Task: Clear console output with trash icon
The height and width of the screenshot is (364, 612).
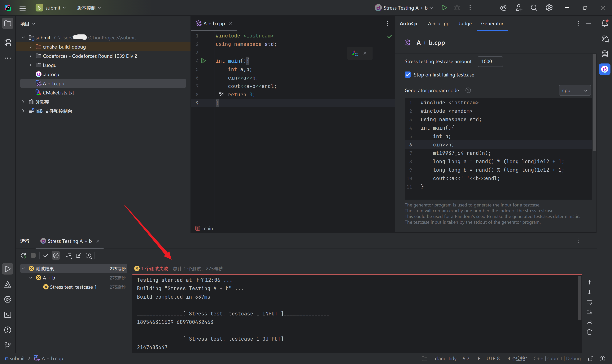Action: coord(589,332)
